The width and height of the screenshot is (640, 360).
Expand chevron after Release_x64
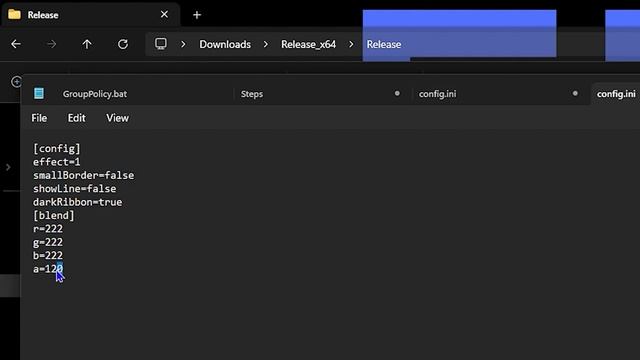[351, 44]
